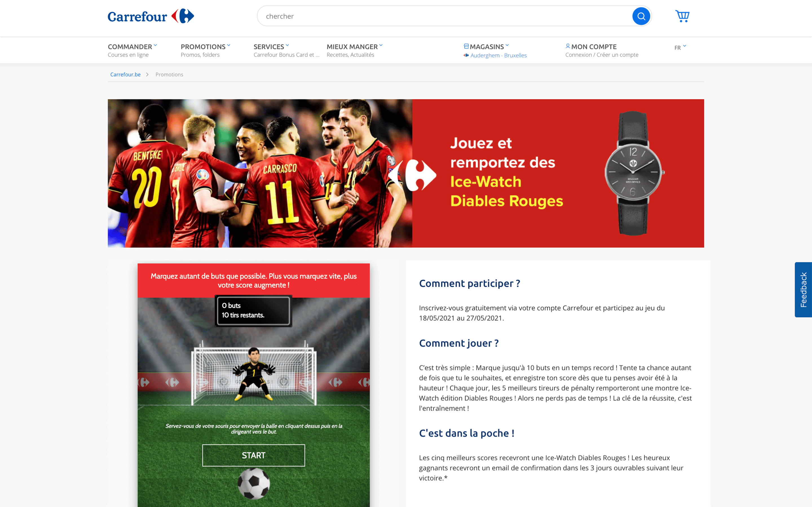The width and height of the screenshot is (812, 507).
Task: Click the Auderghem - Bruxelles store link
Action: click(x=498, y=55)
